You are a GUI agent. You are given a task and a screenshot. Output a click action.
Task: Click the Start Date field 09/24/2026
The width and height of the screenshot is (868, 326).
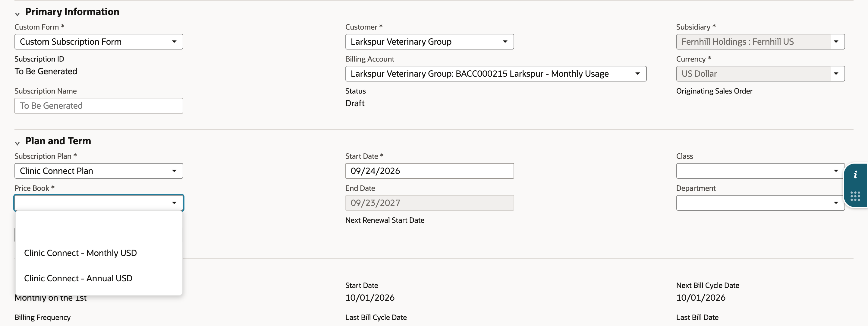[x=429, y=171]
